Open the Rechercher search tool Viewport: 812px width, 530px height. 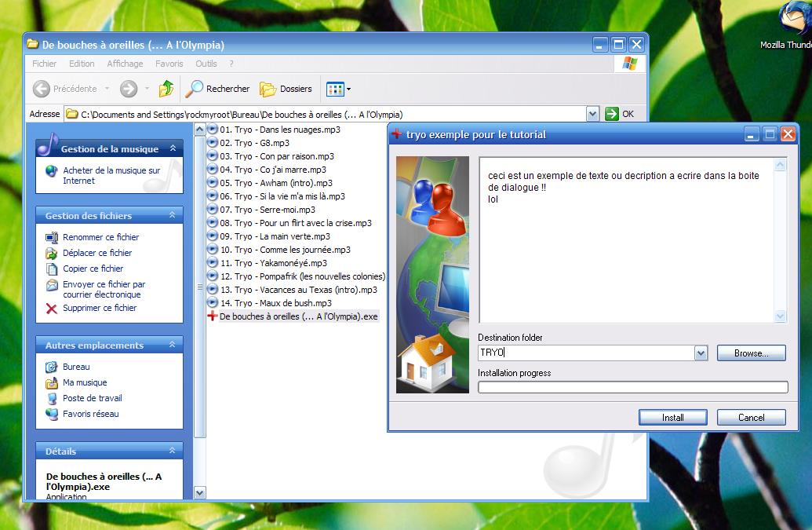pos(217,89)
